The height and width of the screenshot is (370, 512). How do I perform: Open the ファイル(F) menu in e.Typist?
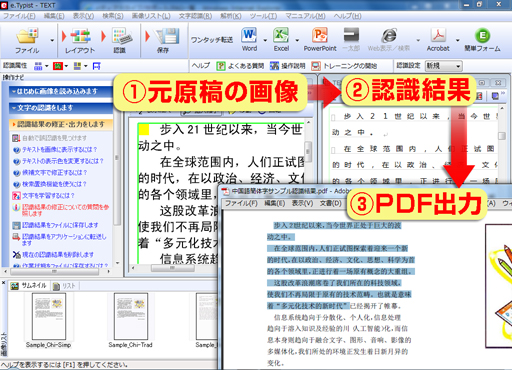(19, 16)
